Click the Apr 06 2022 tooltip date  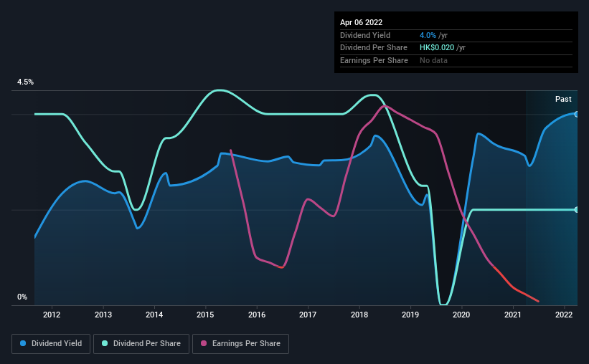(x=361, y=22)
